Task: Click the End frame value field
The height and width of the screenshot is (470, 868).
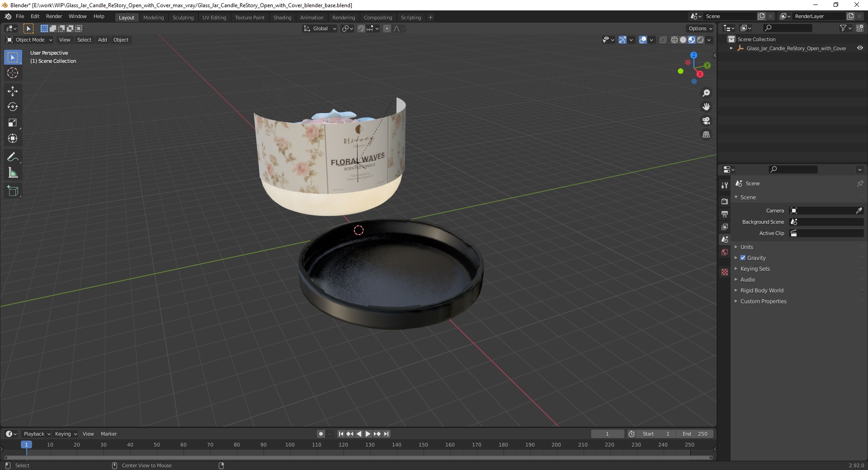Action: [695, 434]
